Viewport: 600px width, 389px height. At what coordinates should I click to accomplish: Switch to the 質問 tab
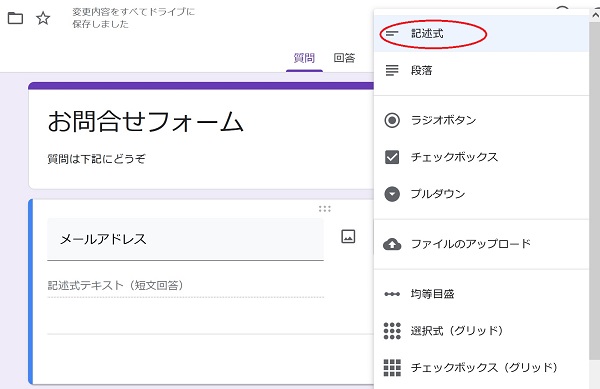click(x=304, y=58)
